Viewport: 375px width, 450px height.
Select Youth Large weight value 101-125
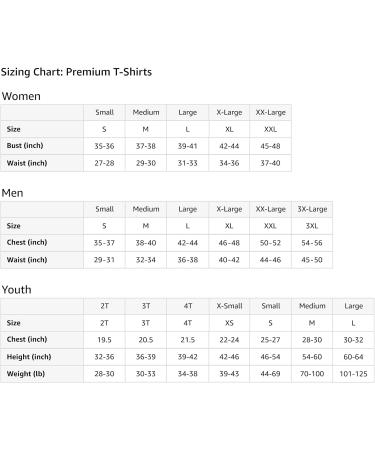[353, 374]
